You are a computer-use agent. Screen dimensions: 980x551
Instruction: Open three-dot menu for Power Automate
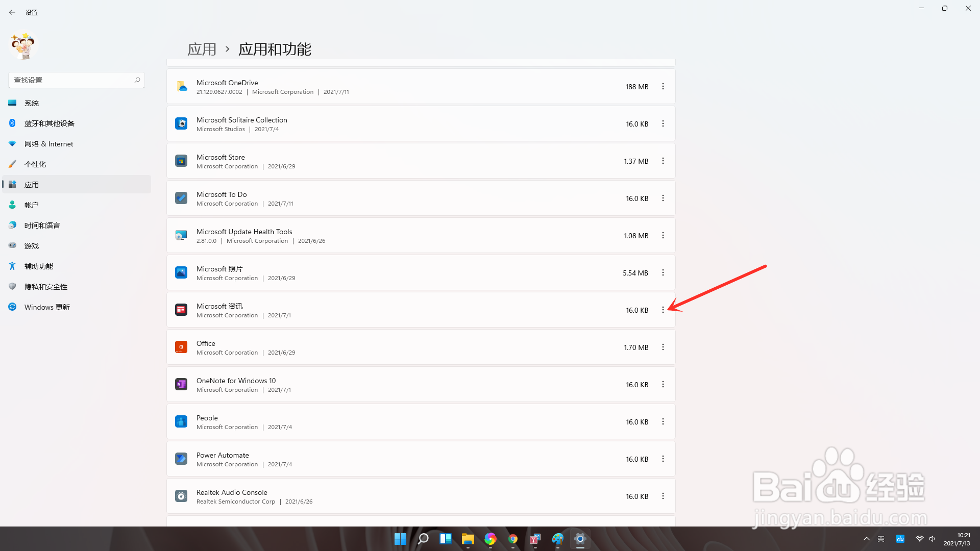[663, 459]
